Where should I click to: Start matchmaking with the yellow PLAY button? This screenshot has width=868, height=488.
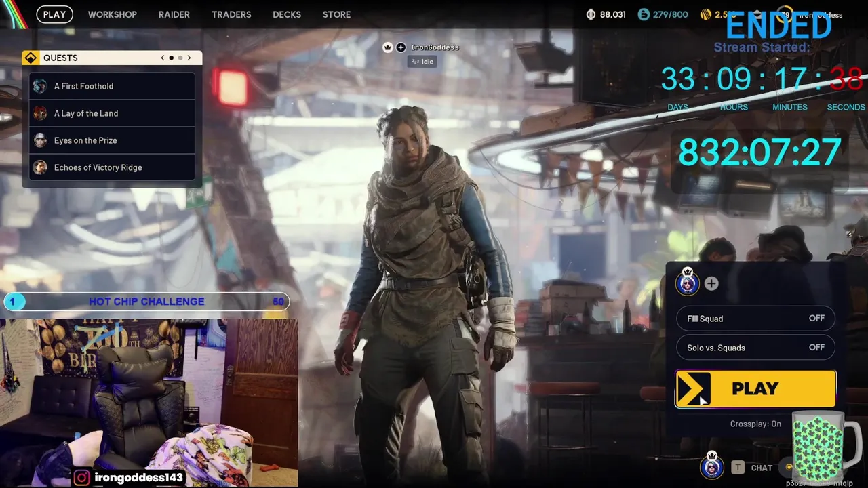click(755, 389)
